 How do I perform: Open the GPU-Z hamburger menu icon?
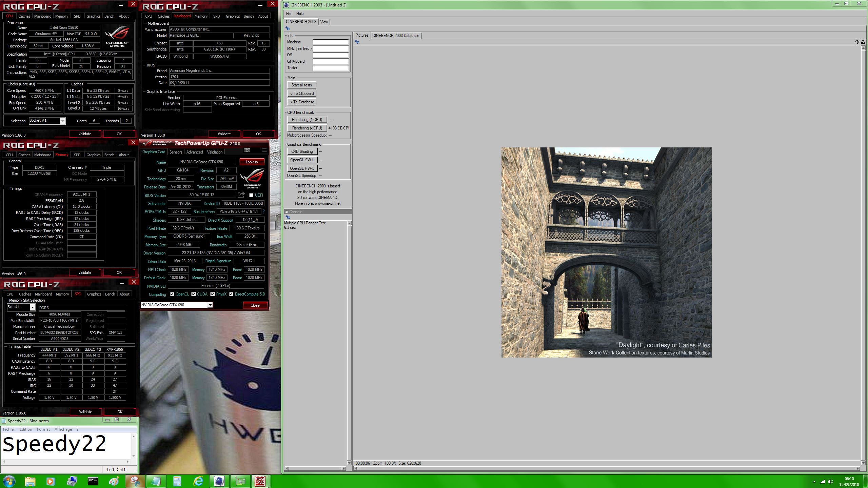264,150
